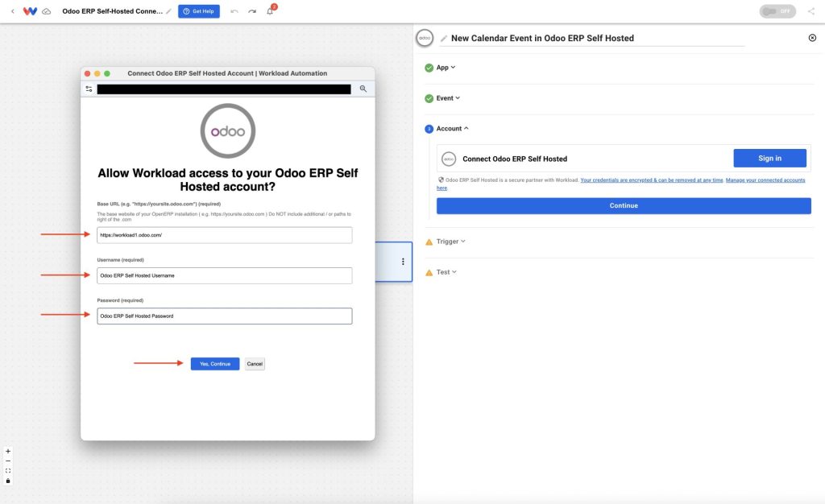Click warning triangle beside Trigger
This screenshot has width=825, height=504.
[x=429, y=242]
